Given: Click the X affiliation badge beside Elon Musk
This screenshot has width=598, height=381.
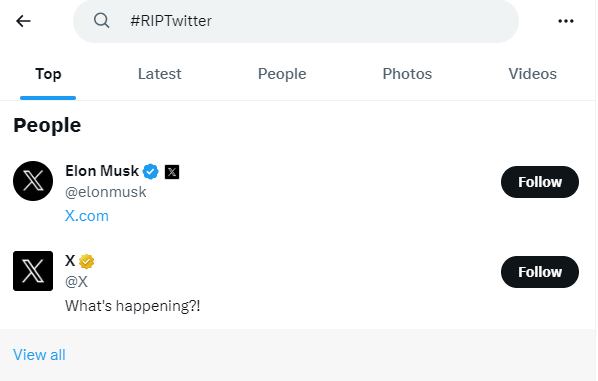Looking at the screenshot, I should [172, 172].
